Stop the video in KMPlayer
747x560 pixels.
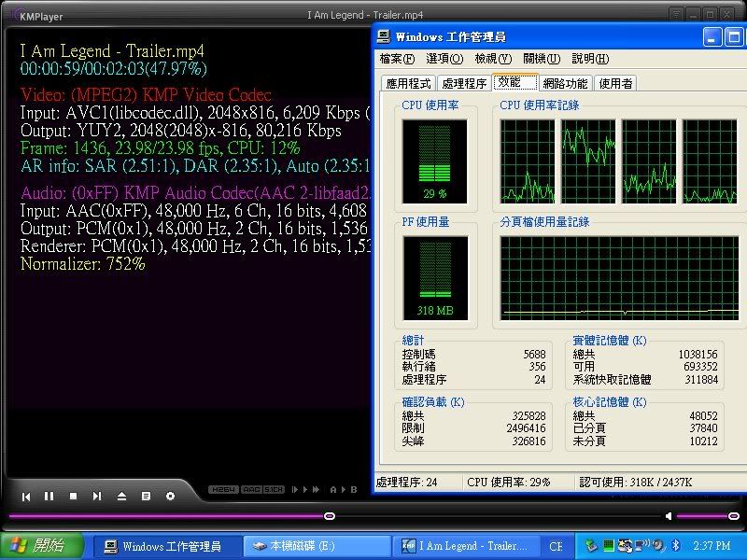74,497
